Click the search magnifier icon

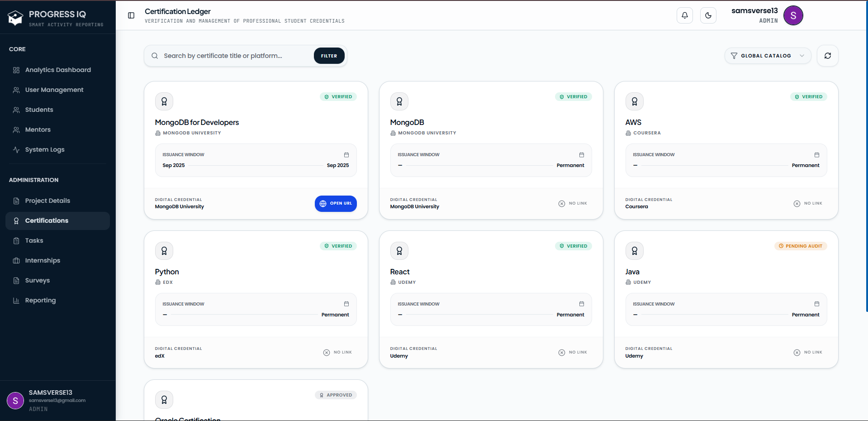point(155,56)
